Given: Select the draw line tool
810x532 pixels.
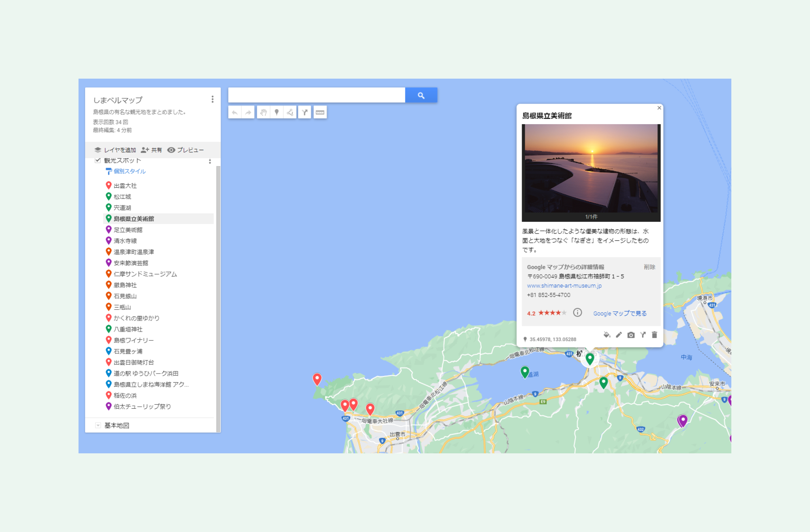Looking at the screenshot, I should click(290, 113).
